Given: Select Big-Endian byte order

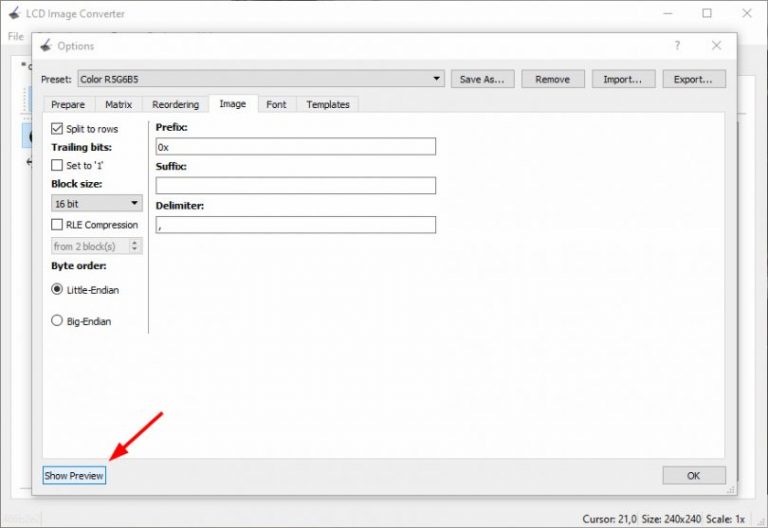Looking at the screenshot, I should [x=57, y=321].
